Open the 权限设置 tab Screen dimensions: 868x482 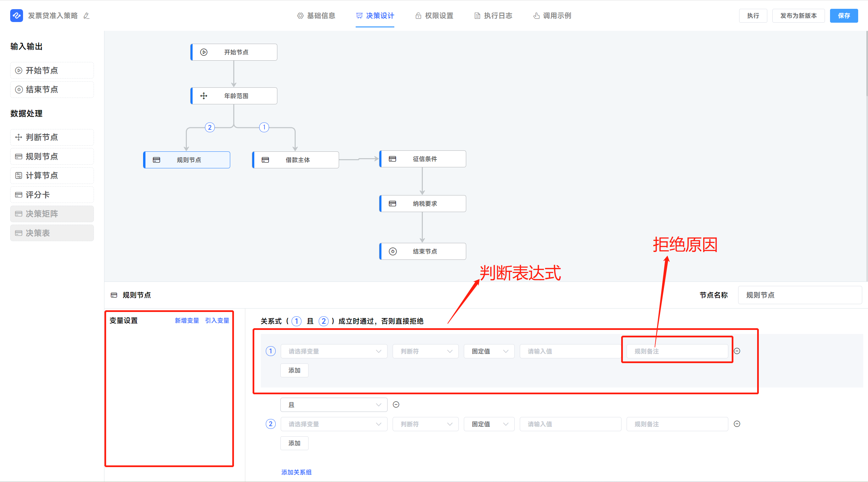(434, 16)
